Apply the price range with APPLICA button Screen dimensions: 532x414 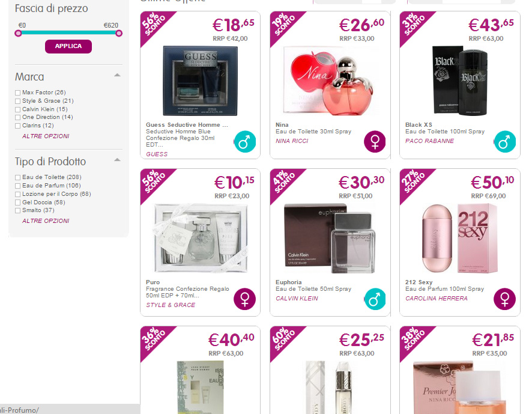[x=68, y=46]
